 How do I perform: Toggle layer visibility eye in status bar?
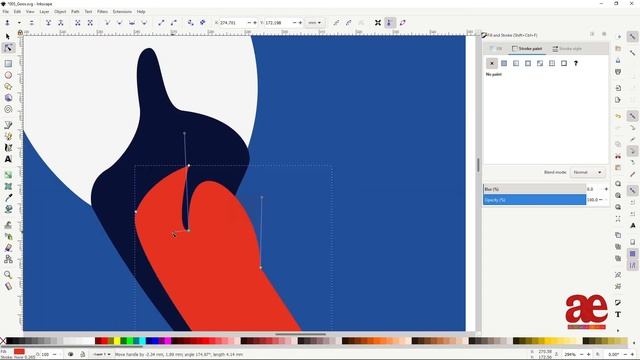[71, 354]
